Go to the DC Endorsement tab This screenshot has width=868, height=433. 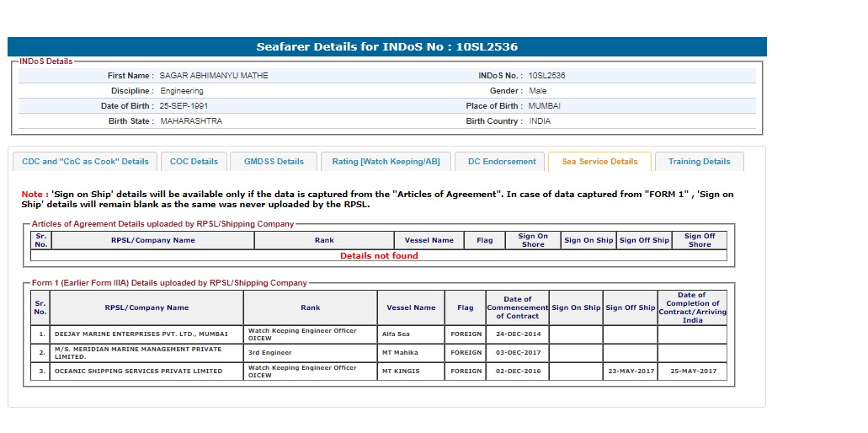[x=502, y=162]
